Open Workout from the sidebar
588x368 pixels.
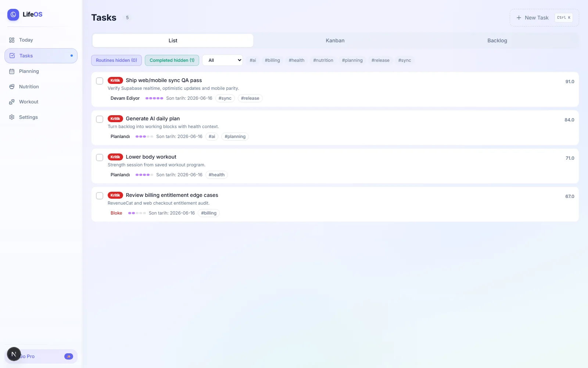click(x=41, y=102)
